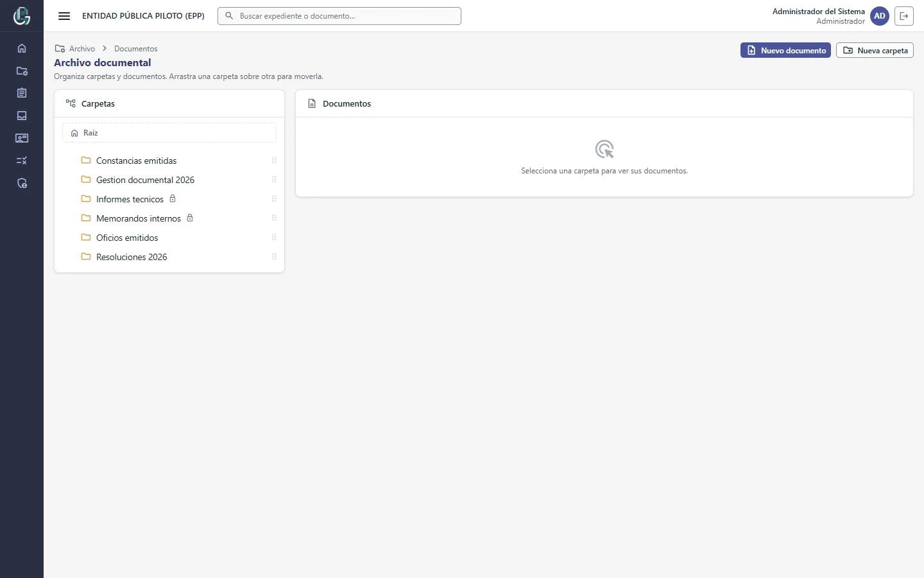Click the Nueva carpeta button
924x578 pixels.
(875, 50)
